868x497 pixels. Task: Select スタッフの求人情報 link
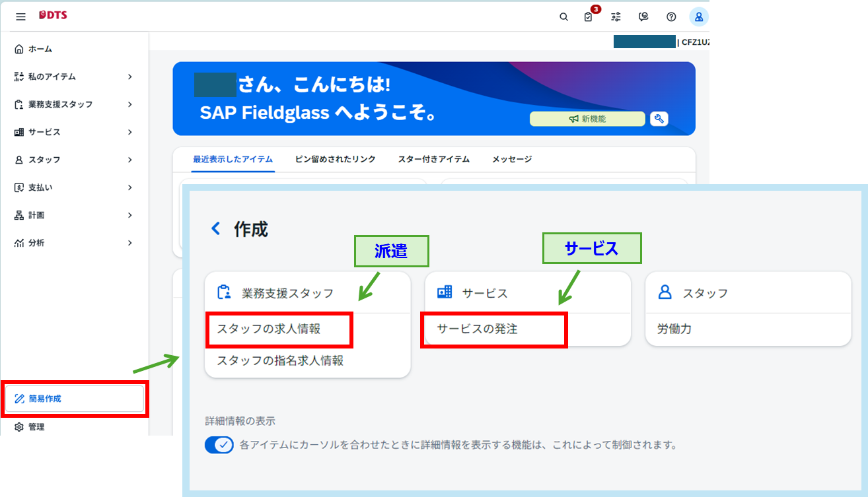pyautogui.click(x=269, y=329)
